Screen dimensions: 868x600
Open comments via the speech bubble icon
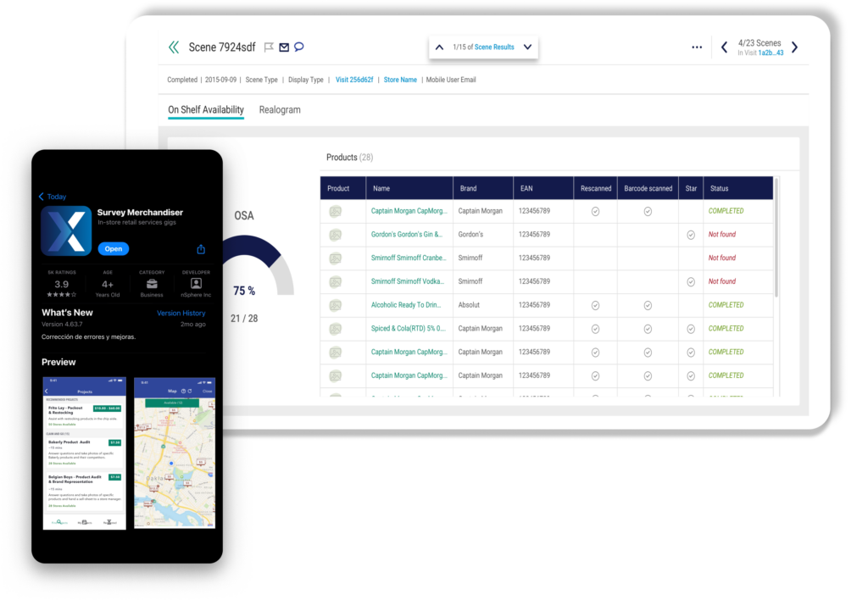tap(298, 47)
